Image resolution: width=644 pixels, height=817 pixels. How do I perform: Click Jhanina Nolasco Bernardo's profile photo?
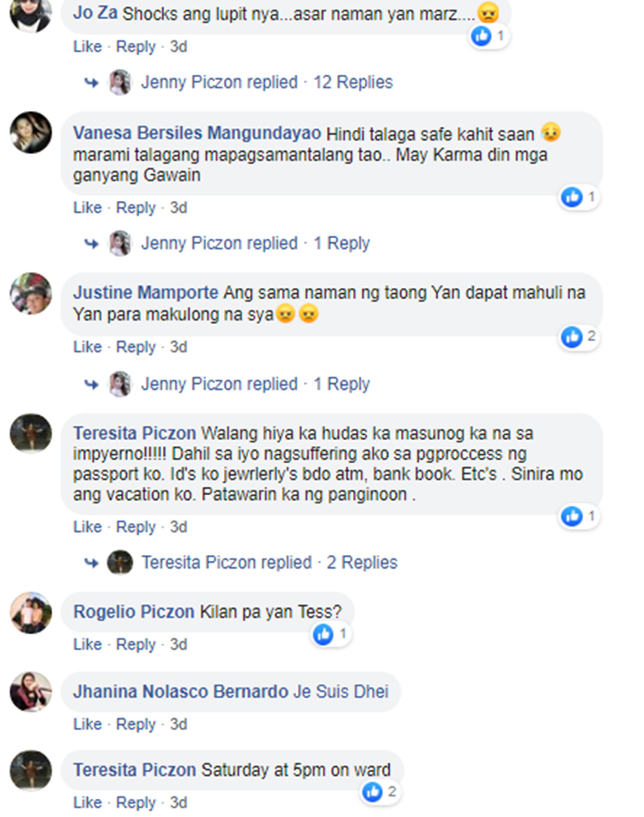click(x=31, y=692)
